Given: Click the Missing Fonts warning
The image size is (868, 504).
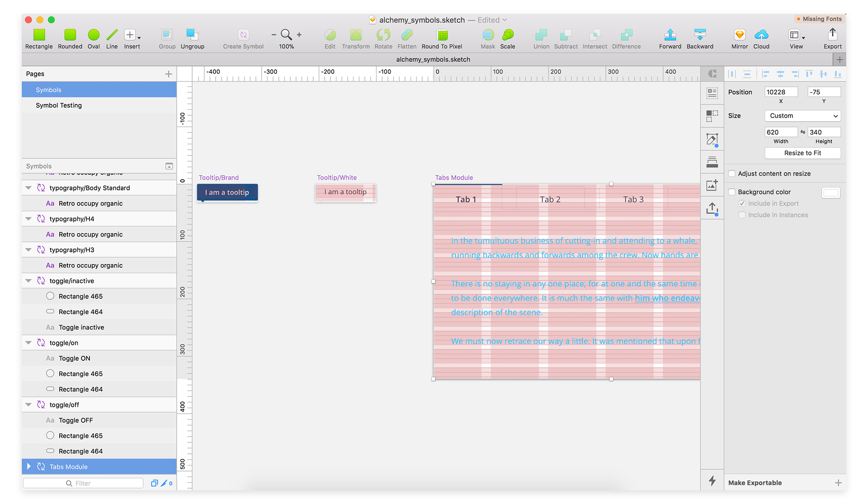Looking at the screenshot, I should (819, 19).
